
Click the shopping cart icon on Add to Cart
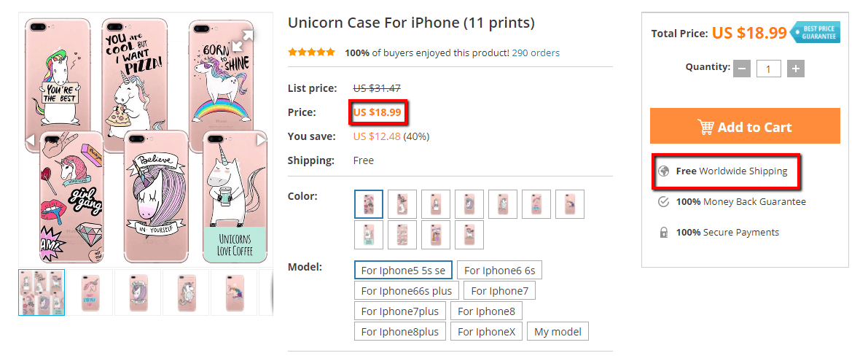point(705,127)
